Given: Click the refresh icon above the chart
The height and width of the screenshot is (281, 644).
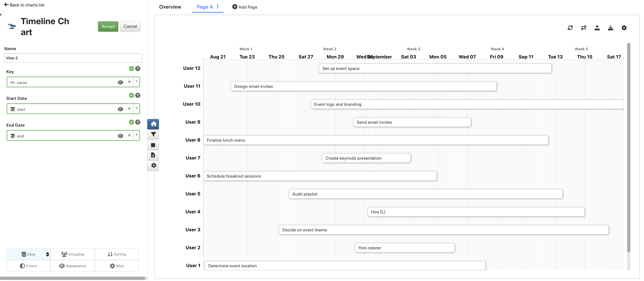Looking at the screenshot, I should coord(570,28).
